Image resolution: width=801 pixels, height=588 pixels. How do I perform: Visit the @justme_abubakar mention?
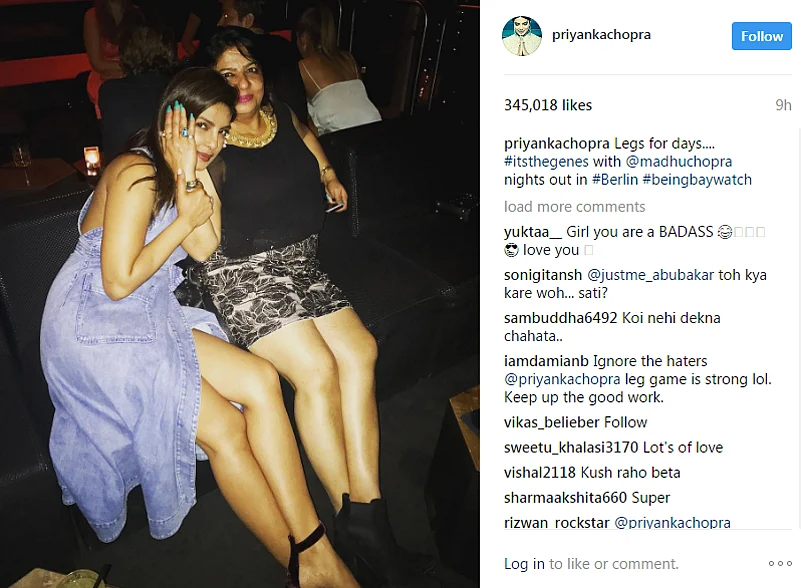[x=651, y=275]
